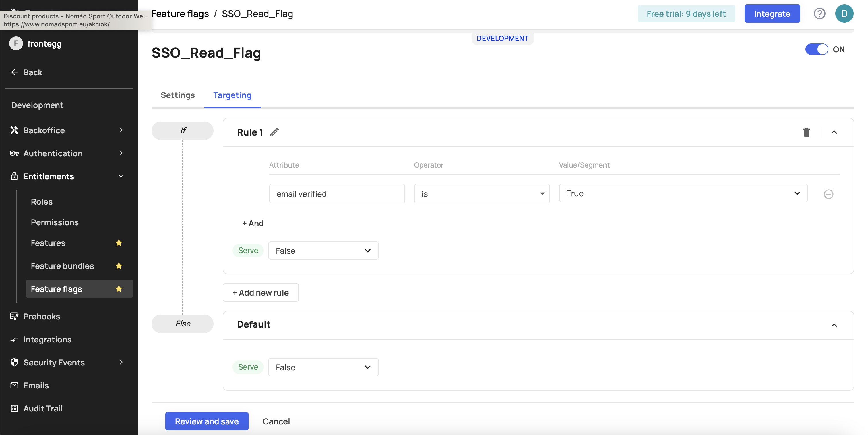Click the Rule 1 edit pencil icon
This screenshot has height=435, width=868.
coord(274,132)
